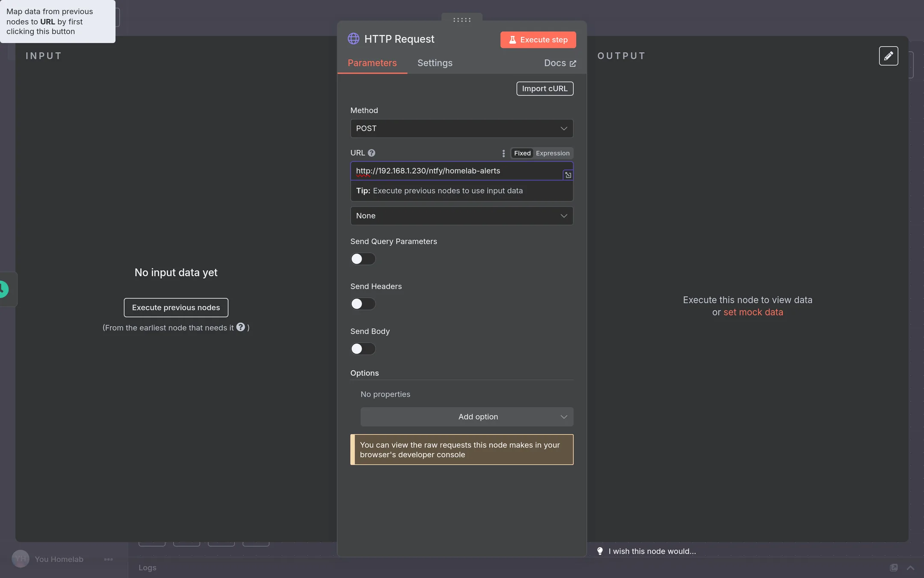Open the None authentication dropdown

[462, 216]
